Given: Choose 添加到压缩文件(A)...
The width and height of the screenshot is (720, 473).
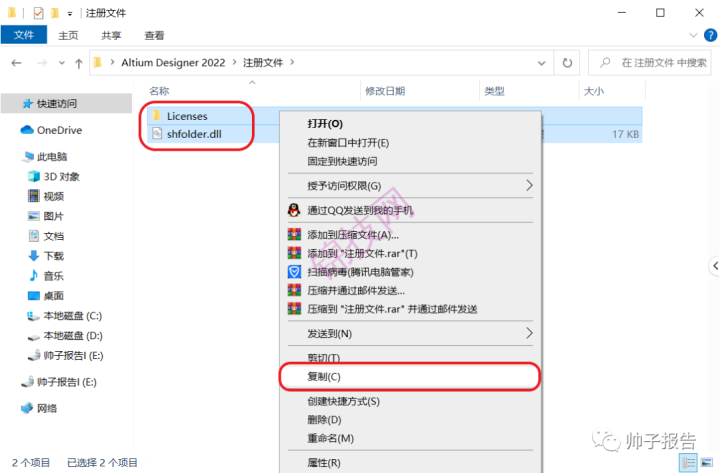Looking at the screenshot, I should pos(411,235).
